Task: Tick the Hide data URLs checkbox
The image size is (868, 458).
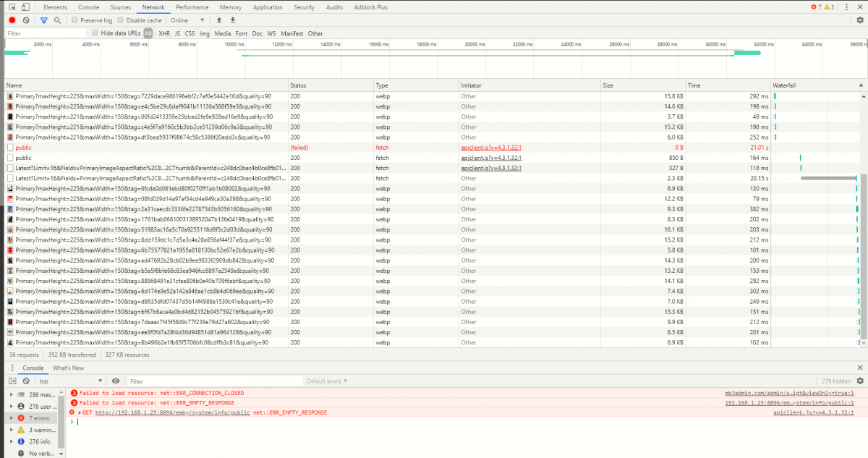Action: [x=95, y=33]
